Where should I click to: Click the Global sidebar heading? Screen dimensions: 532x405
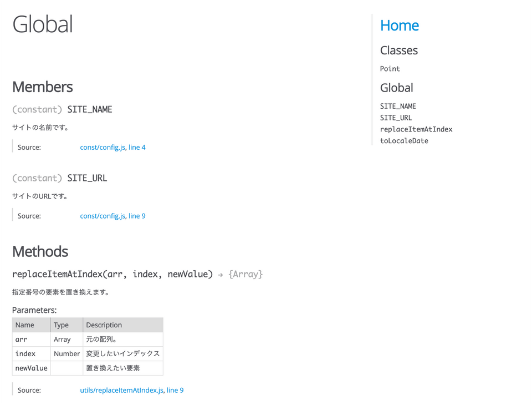click(x=396, y=88)
